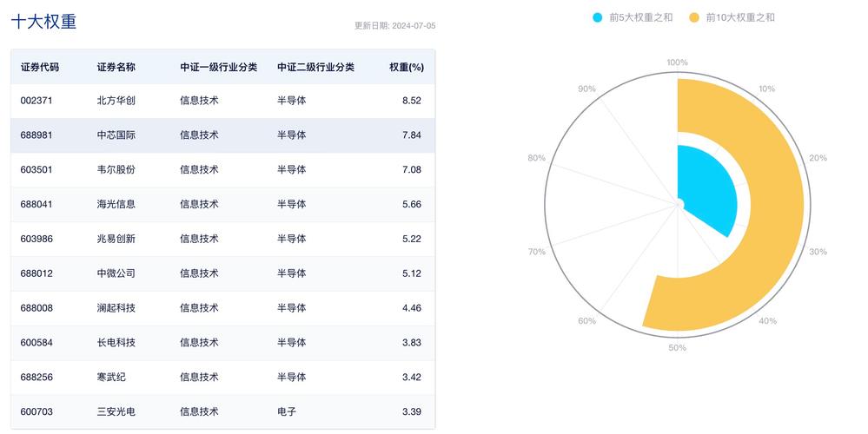
Task: Select security code 603986
Action: [x=36, y=239]
